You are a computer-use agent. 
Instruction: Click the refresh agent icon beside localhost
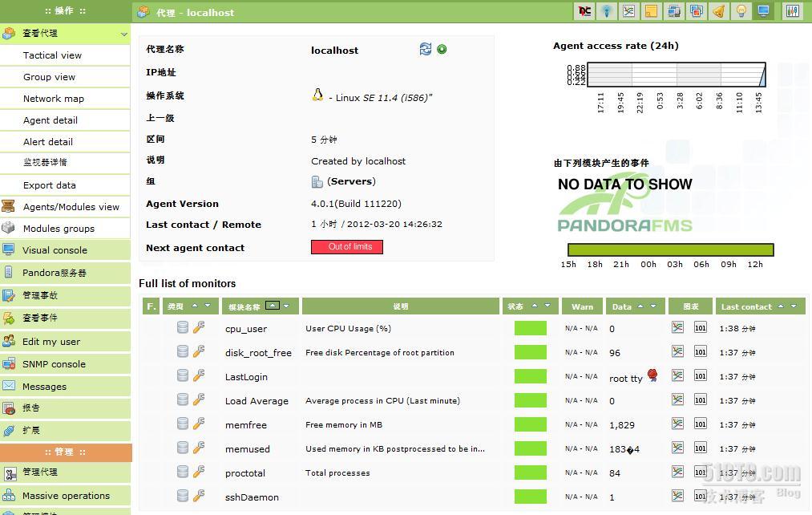(425, 49)
